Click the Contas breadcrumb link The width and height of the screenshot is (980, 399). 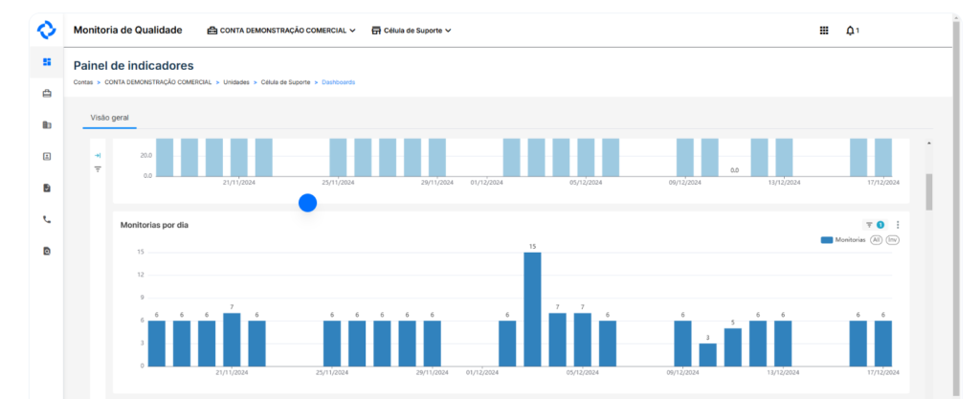click(83, 82)
